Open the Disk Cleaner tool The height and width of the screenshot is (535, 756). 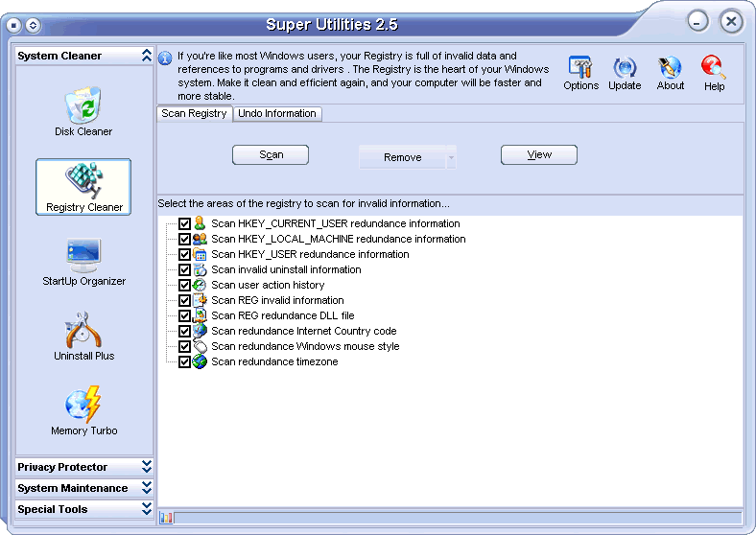83,110
